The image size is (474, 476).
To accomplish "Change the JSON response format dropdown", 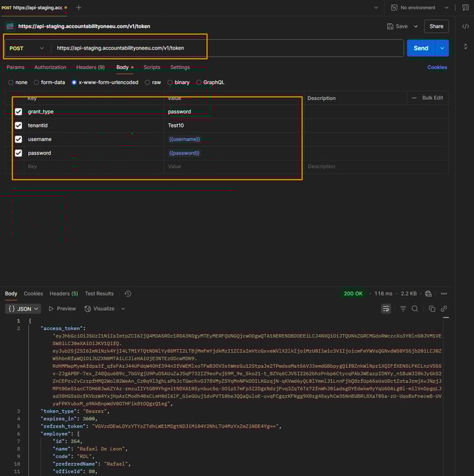I will [x=23, y=309].
